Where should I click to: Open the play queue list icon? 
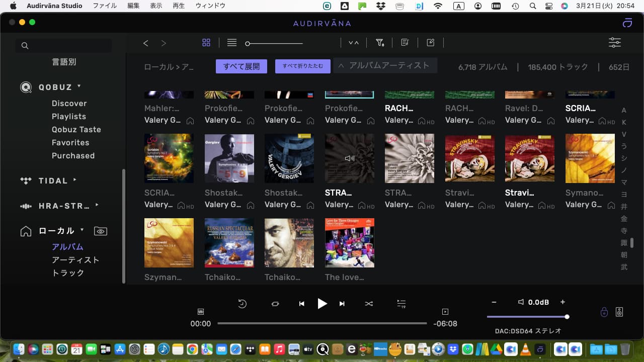point(401,304)
